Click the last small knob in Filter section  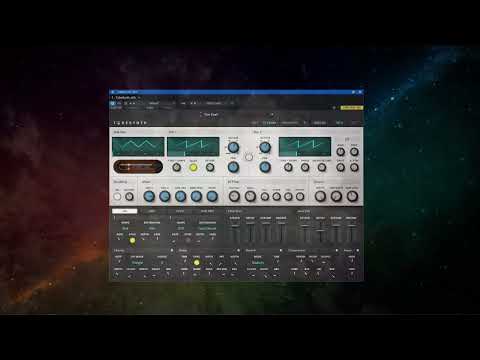(x=300, y=197)
